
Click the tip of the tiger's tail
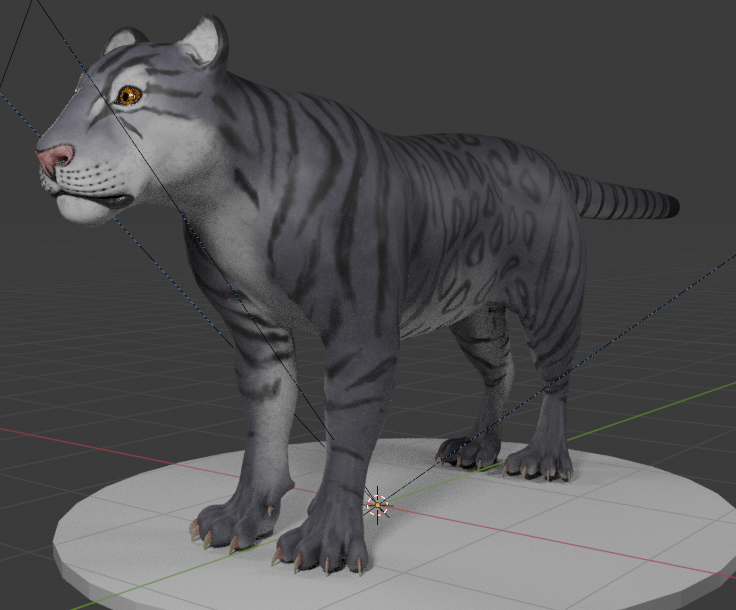[x=670, y=207]
